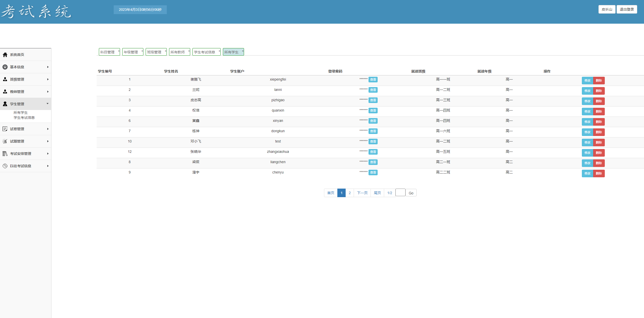644x318 pixels.
Task: Click the 试卷管理 document icon
Action: coord(5,129)
